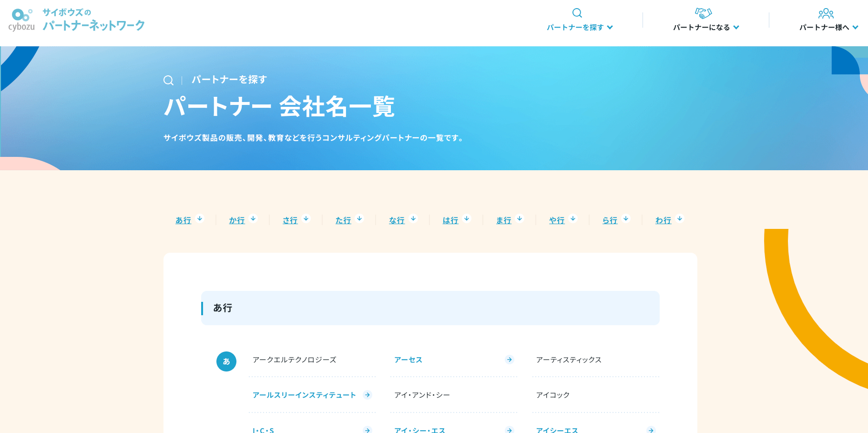
Task: Click the arrow icon beside アールスリーインスティテュート
Action: (368, 395)
